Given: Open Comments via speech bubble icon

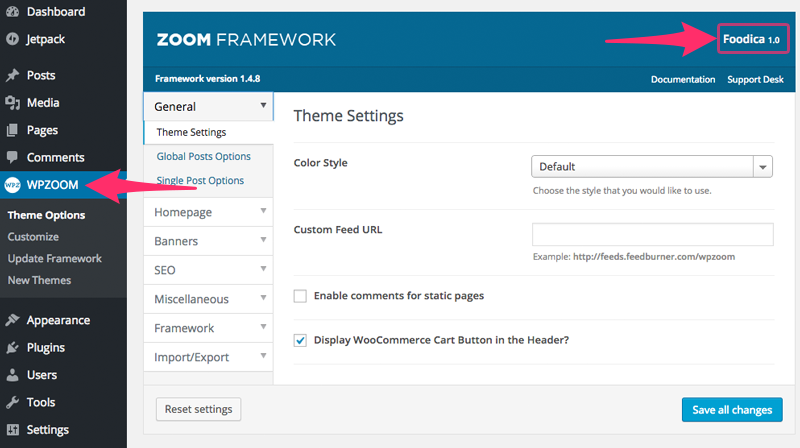Looking at the screenshot, I should coord(12,157).
